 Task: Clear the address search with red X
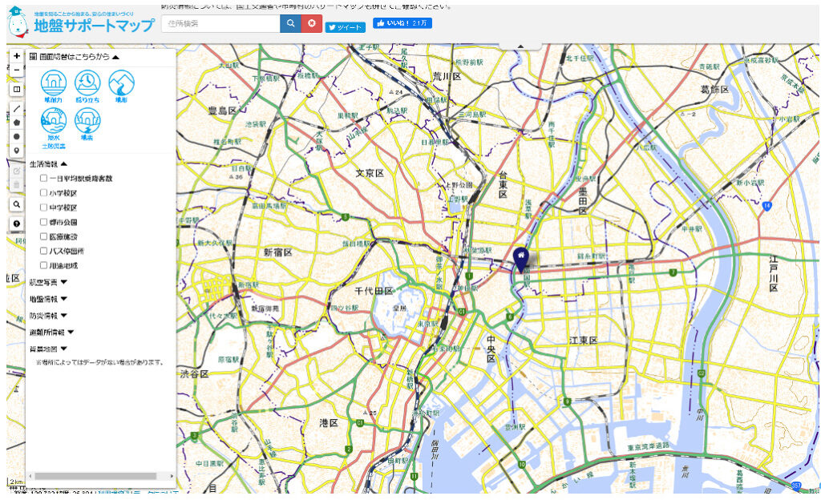[312, 24]
